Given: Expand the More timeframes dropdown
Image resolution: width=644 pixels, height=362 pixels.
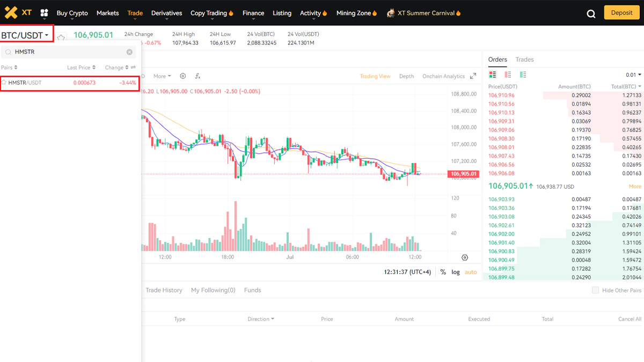Looking at the screenshot, I should point(162,76).
